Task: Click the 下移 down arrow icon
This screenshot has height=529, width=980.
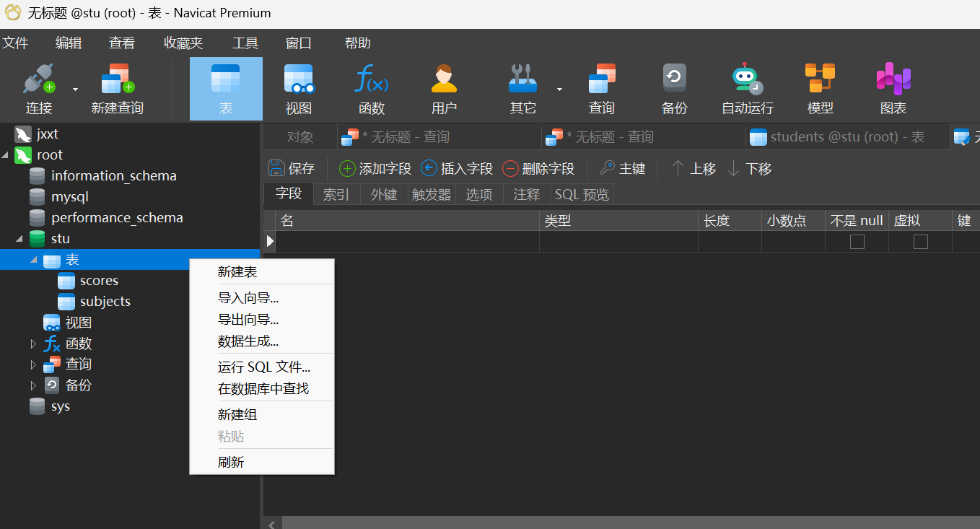Action: tap(734, 168)
